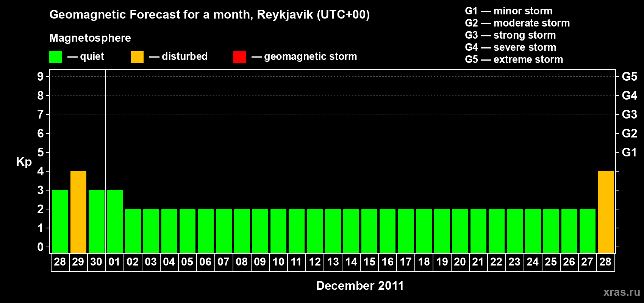644x303 pixels.
Task: Click the green bar for first date 28
Action: click(x=60, y=222)
